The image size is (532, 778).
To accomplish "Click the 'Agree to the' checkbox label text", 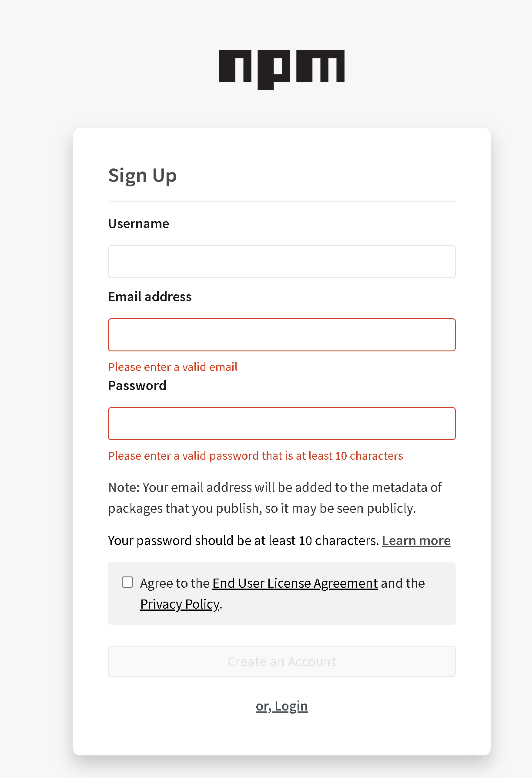I will [x=175, y=583].
